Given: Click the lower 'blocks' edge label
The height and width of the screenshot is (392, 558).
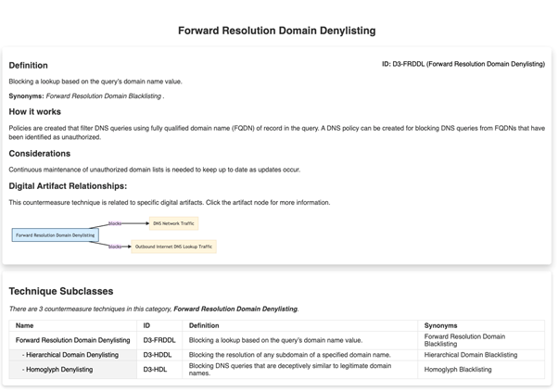Looking at the screenshot, I should click(115, 247).
